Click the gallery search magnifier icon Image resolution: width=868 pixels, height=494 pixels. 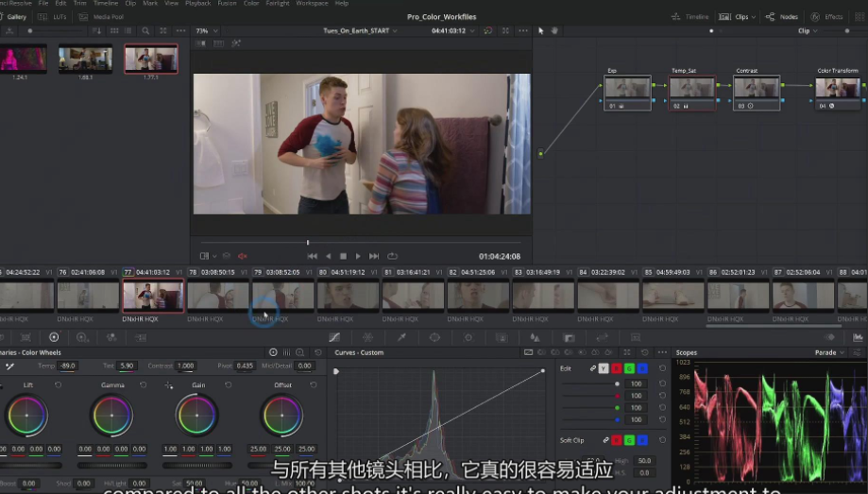click(145, 31)
